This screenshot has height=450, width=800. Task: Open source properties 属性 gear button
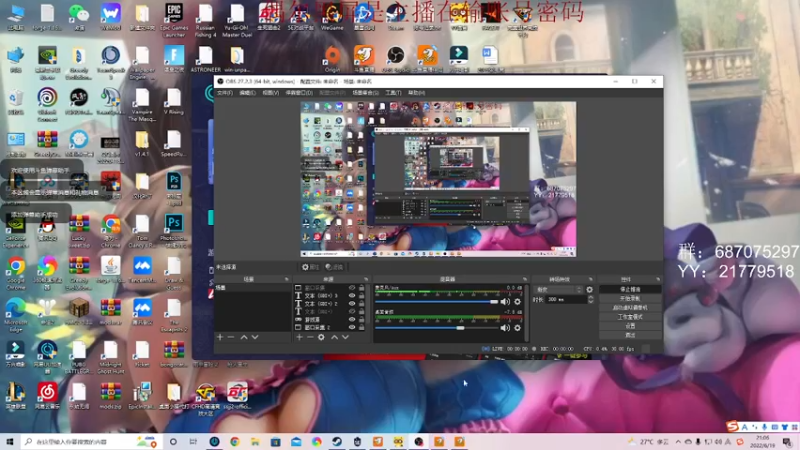pyautogui.click(x=310, y=267)
